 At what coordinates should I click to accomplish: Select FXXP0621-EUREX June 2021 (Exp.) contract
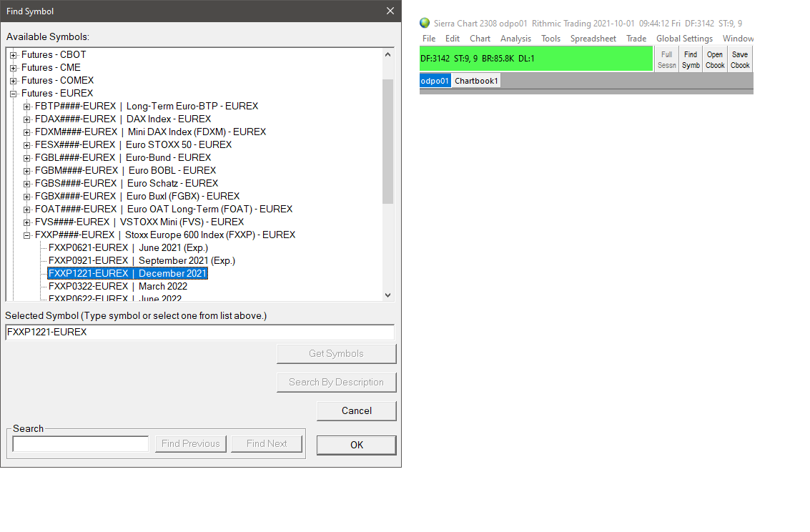(128, 248)
